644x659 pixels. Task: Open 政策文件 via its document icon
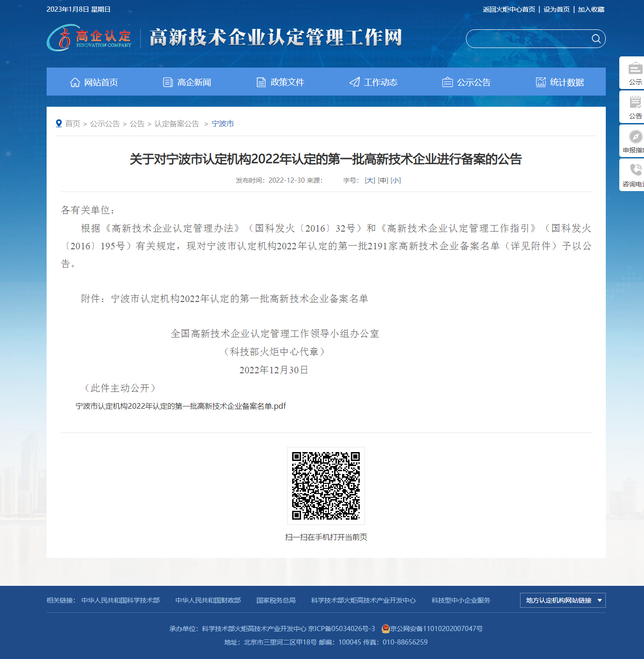click(260, 82)
